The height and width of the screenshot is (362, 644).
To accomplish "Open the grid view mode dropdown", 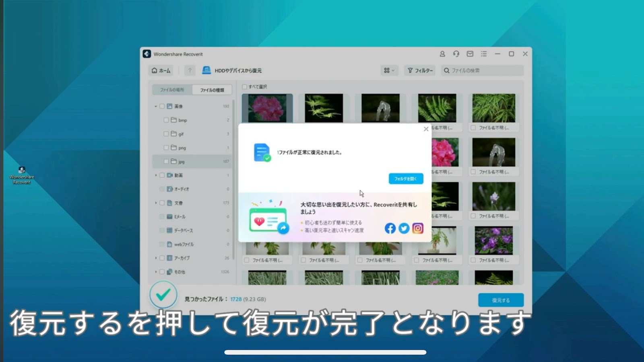I will tap(389, 70).
